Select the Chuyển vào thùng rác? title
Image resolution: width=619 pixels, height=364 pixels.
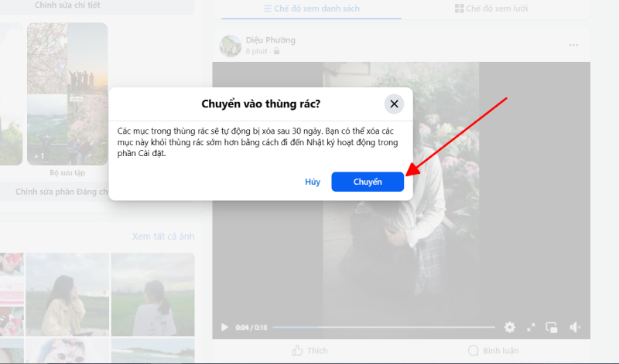tap(261, 104)
